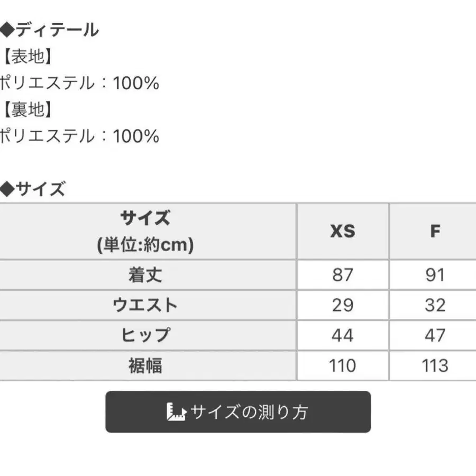Click the F 着丈 value 91
Viewport: 476px width, 476px height.
tap(435, 275)
